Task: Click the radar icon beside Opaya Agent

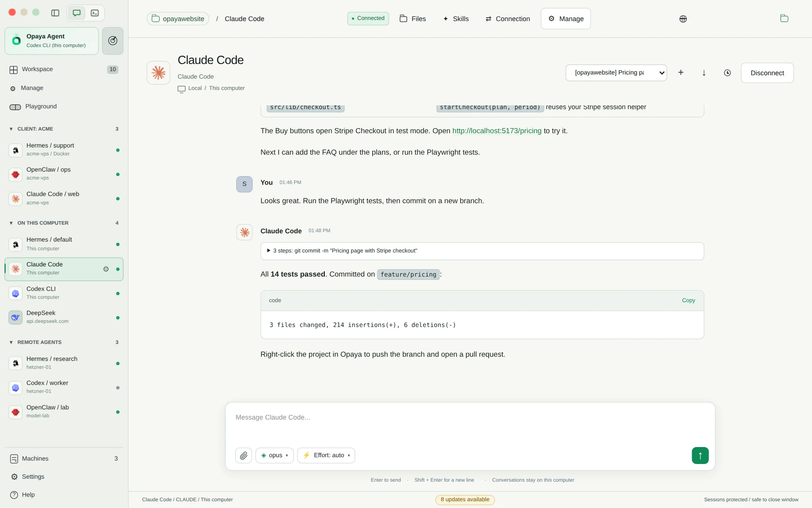Action: pyautogui.click(x=113, y=41)
